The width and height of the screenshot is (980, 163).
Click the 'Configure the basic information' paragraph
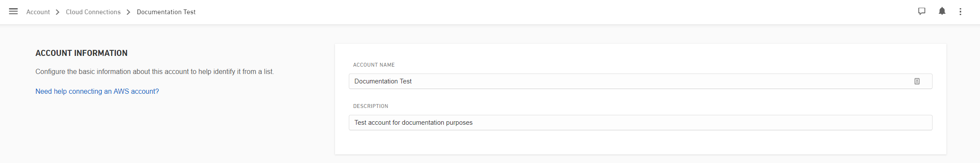pyautogui.click(x=155, y=71)
